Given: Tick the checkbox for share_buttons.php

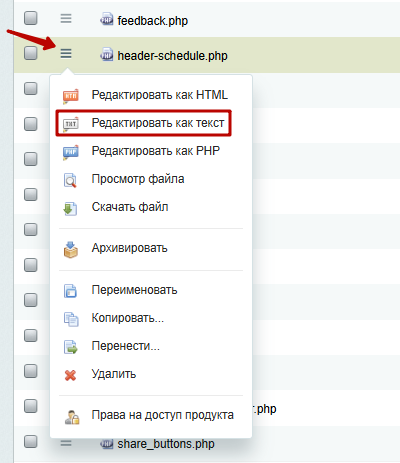Looking at the screenshot, I should (31, 441).
